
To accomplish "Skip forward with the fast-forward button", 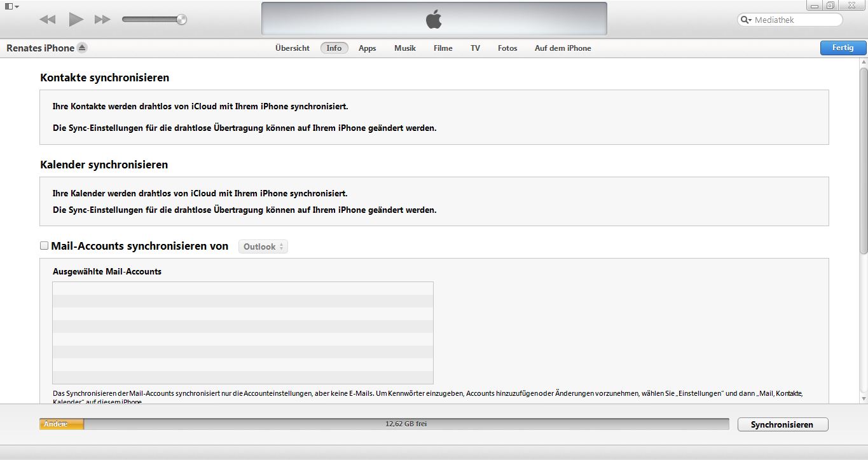I will (x=102, y=20).
